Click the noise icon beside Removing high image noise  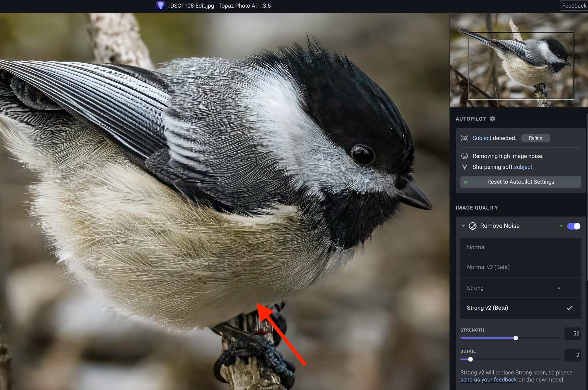pos(464,156)
